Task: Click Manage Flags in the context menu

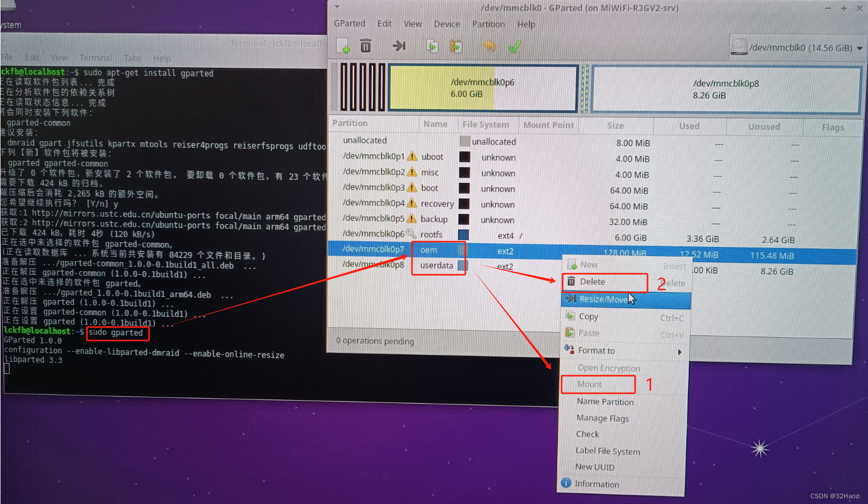Action: tap(602, 418)
